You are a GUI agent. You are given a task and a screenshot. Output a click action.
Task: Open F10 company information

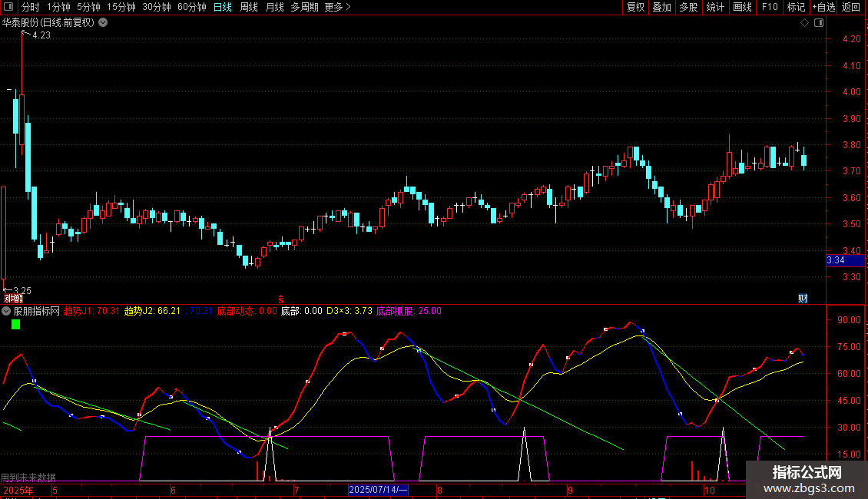[770, 7]
